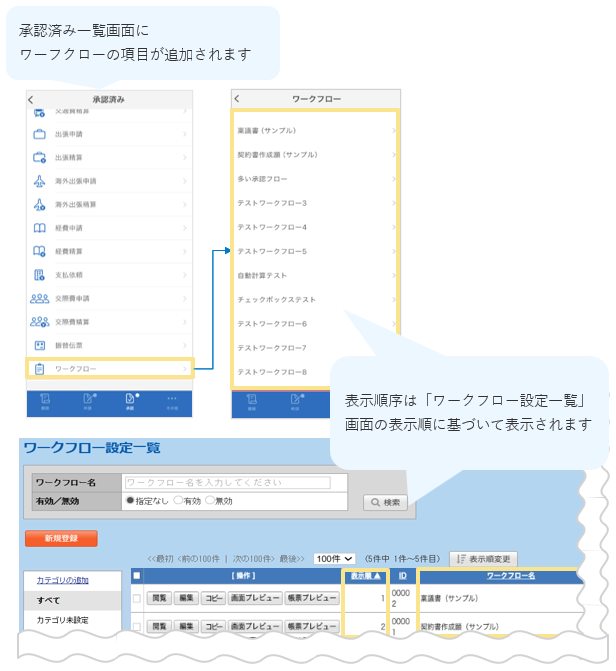616x671 pixels.
Task: Tap the clipboard icon for ワークフロー
Action: click(x=39, y=369)
